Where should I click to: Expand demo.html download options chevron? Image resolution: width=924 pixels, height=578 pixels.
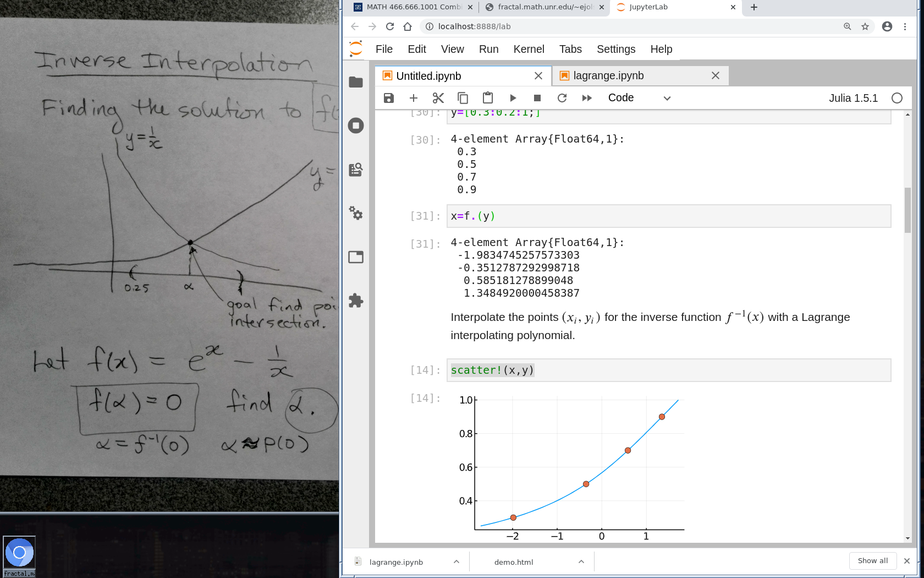coord(581,561)
